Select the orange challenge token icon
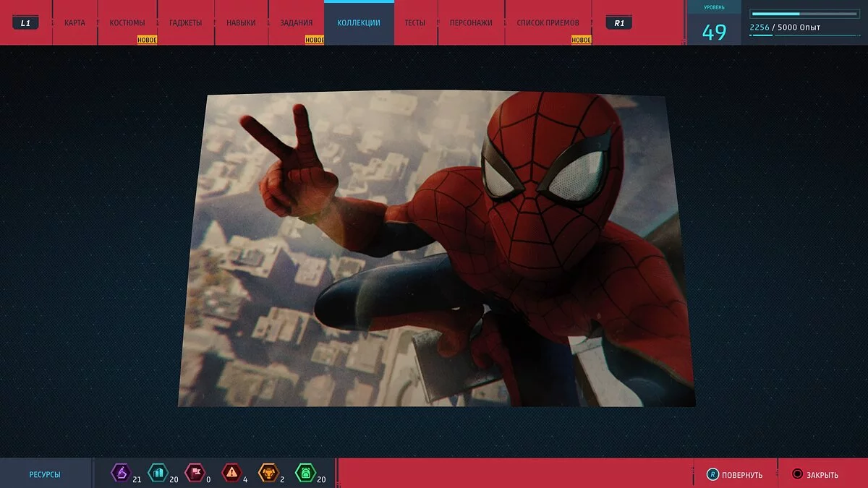 [268, 474]
